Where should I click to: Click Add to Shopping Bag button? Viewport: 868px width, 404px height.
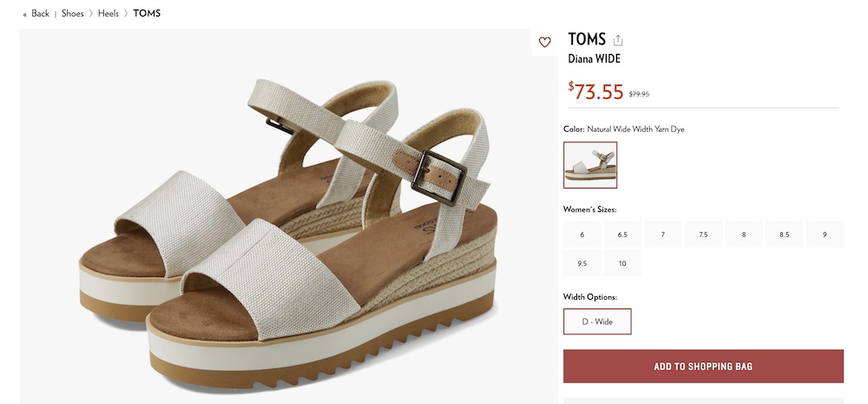pos(703,367)
